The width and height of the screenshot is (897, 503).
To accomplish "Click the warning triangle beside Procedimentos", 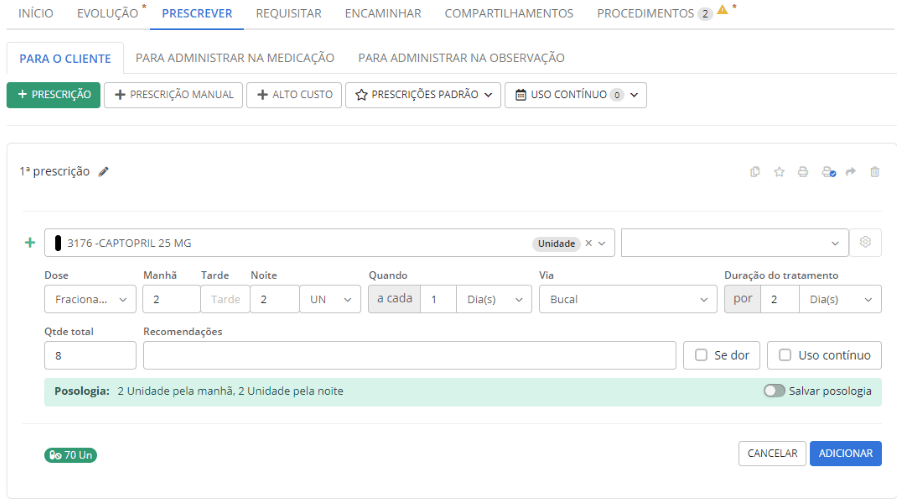I will (x=723, y=10).
